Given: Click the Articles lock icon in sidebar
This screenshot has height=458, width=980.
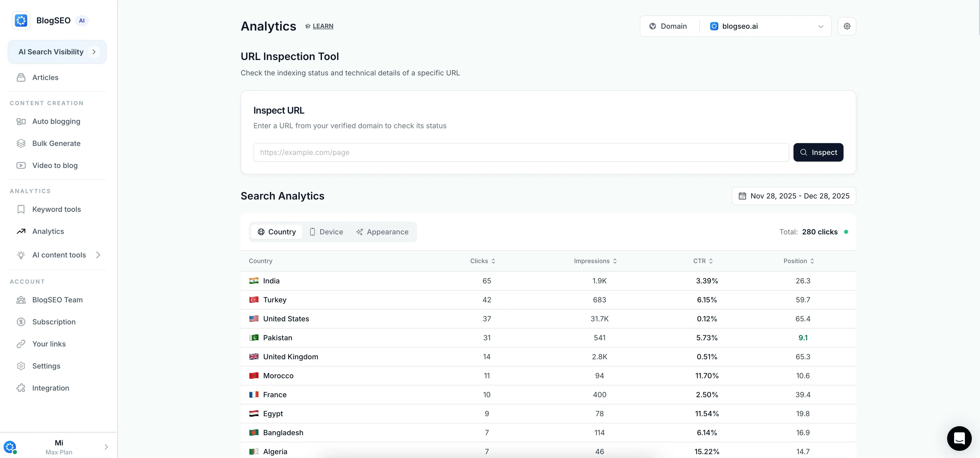Looking at the screenshot, I should [21, 77].
